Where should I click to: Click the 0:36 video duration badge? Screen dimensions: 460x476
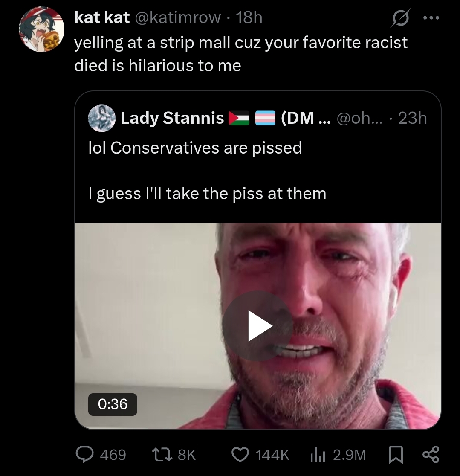[113, 404]
